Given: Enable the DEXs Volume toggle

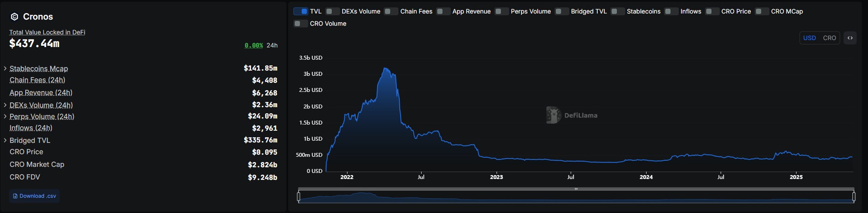Looking at the screenshot, I should pos(333,11).
